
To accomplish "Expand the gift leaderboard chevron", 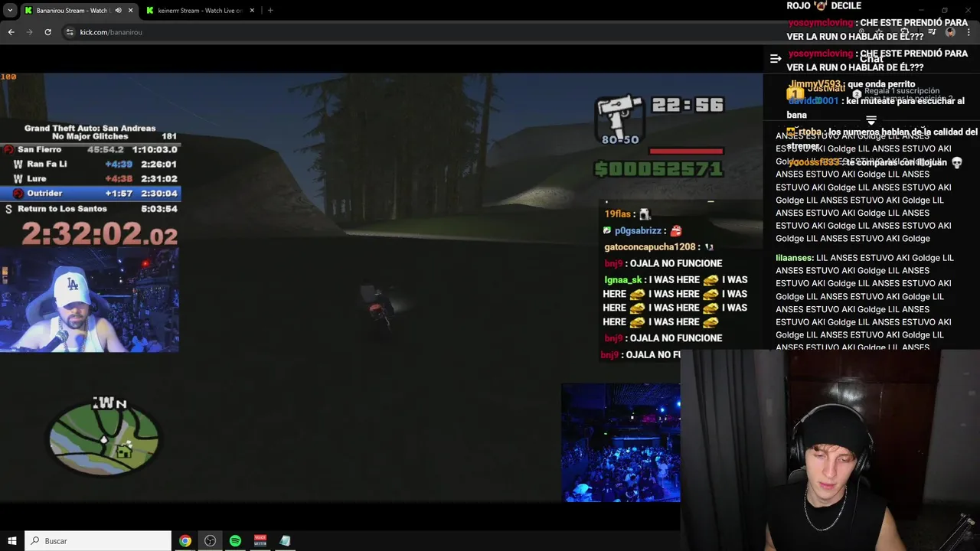I will pyautogui.click(x=871, y=120).
